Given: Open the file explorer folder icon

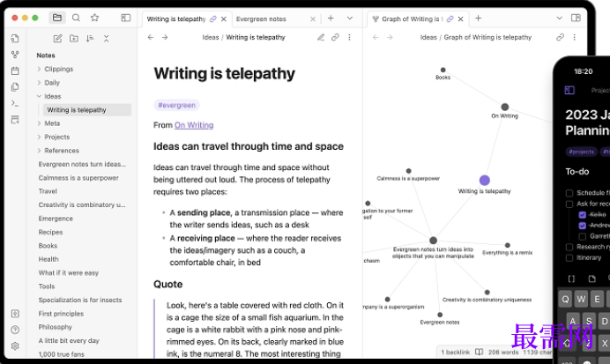Looking at the screenshot, I should click(57, 18).
